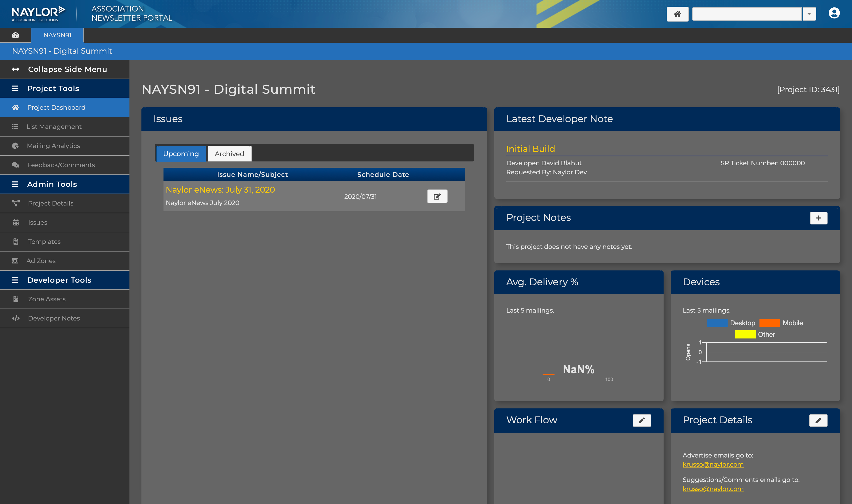Click the Naylor eNews July 2020 subject text
Image resolution: width=852 pixels, height=504 pixels.
coord(203,203)
